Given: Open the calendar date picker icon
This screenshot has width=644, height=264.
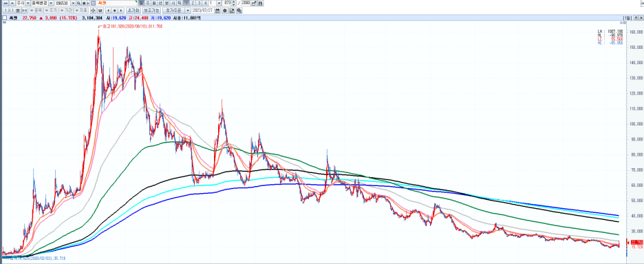Looking at the screenshot, I should (x=217, y=10).
